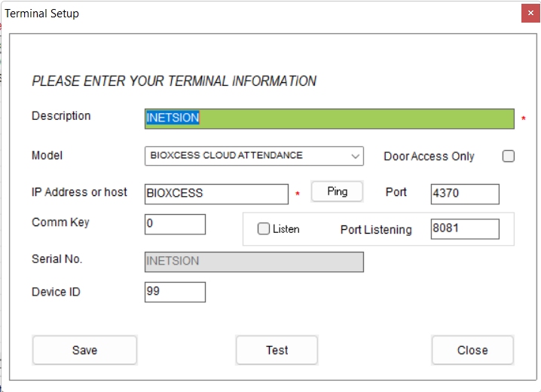Screen dimensions: 541x392
Task: Open the Model dropdown list
Action: tap(253, 156)
